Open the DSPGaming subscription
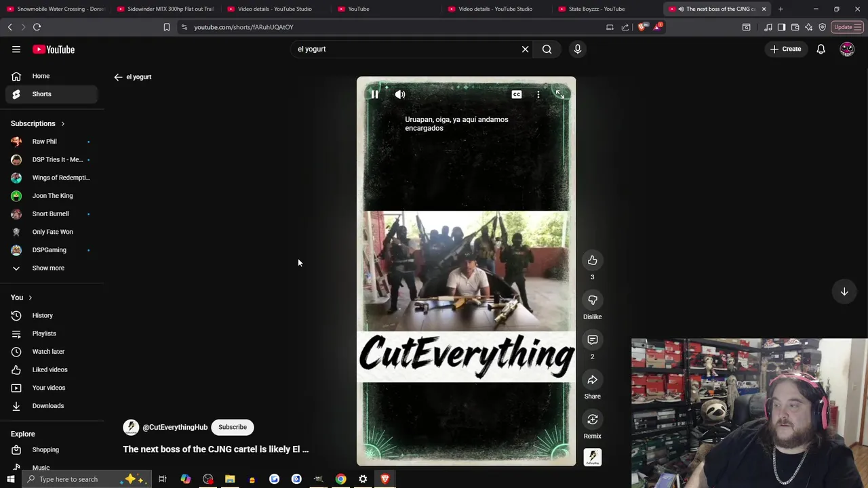Image resolution: width=868 pixels, height=488 pixels. (52, 250)
